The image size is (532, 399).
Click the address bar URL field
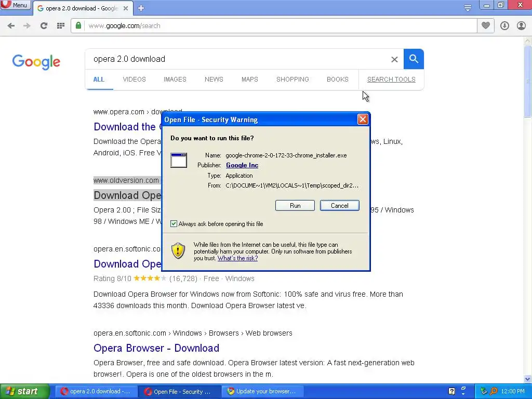pos(274,26)
